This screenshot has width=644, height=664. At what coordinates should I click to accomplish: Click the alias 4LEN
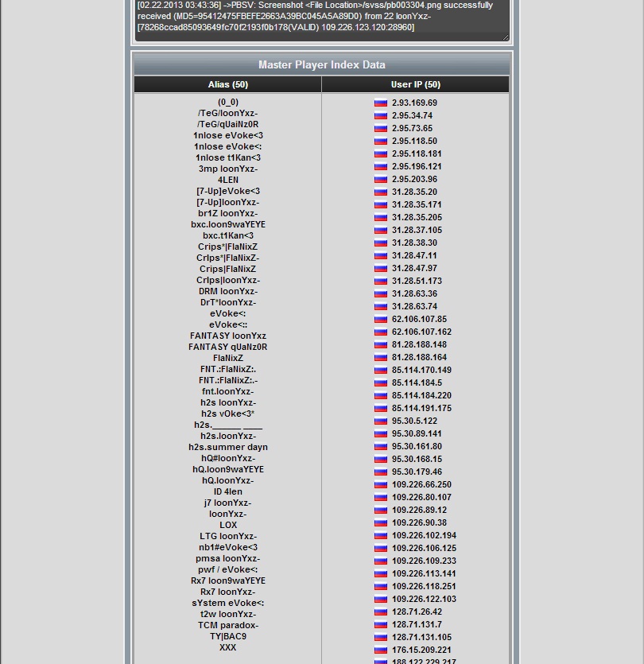click(228, 180)
